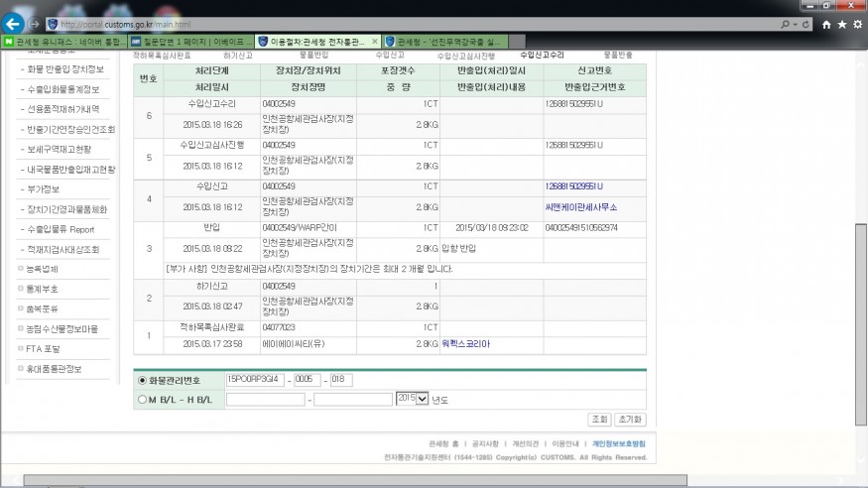Click the first M B/L input field
The image size is (868, 488).
(266, 400)
